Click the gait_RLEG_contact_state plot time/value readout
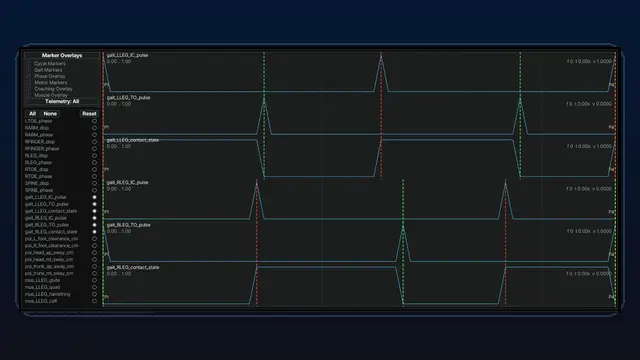 point(589,273)
